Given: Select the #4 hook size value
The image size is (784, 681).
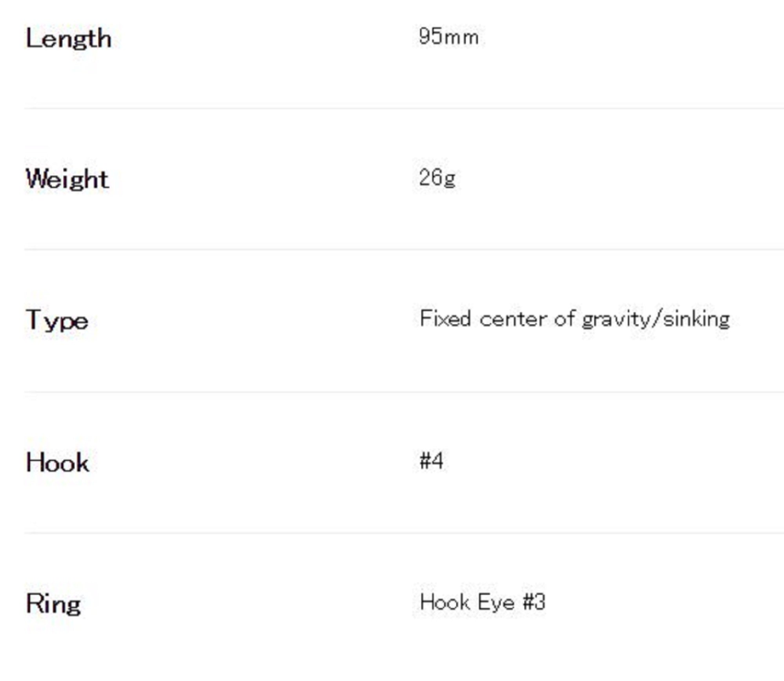Looking at the screenshot, I should [431, 461].
